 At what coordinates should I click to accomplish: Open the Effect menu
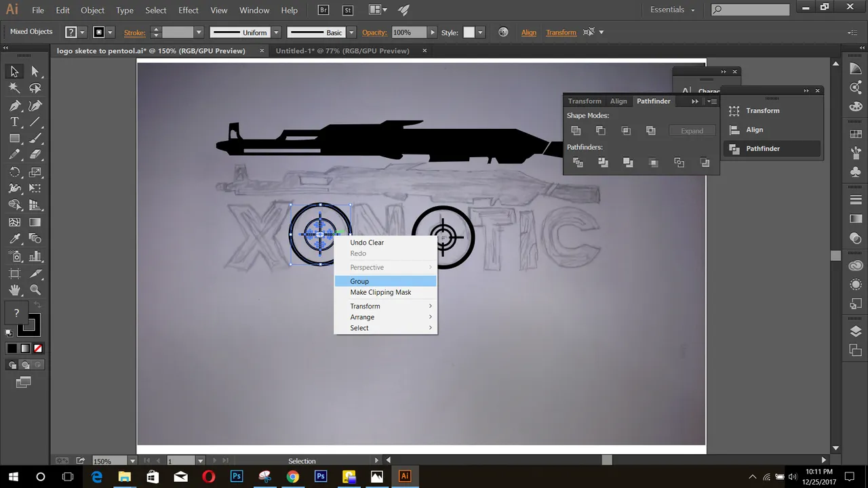[x=189, y=10]
